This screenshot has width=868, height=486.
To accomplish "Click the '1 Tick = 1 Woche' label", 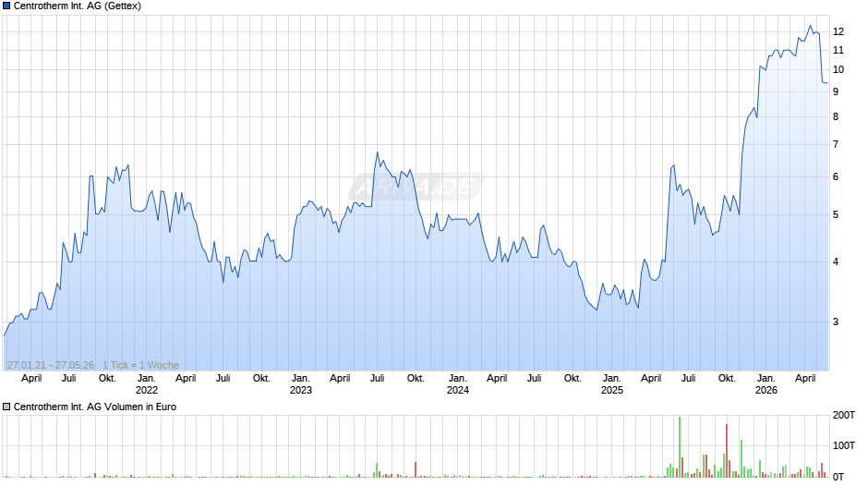I will point(140,365).
